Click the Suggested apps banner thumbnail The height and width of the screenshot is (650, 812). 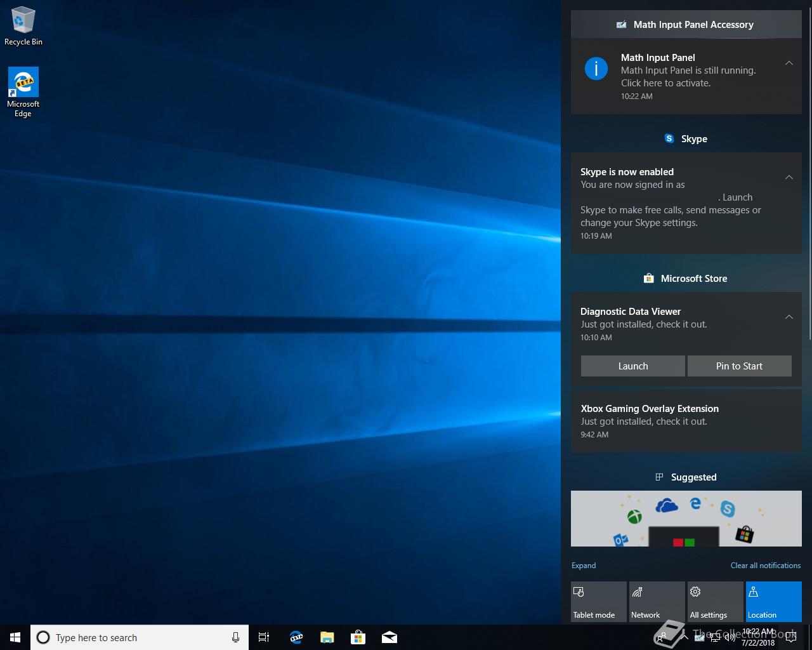686,519
